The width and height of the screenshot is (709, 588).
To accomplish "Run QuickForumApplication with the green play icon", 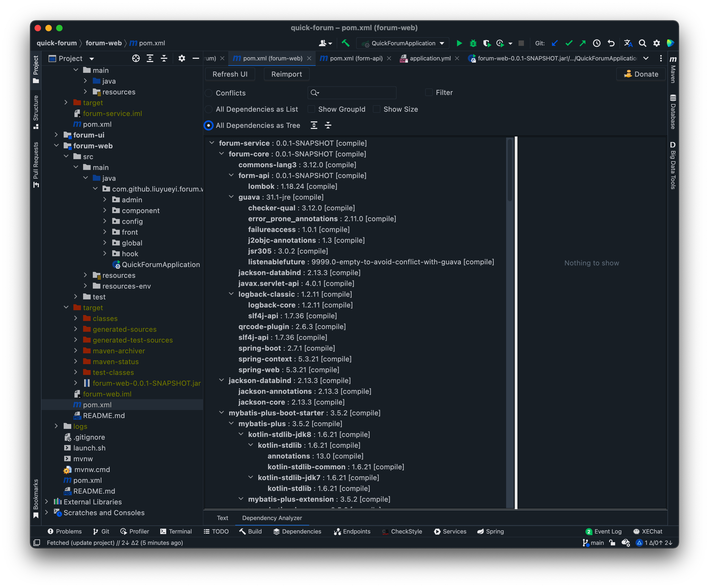I will click(x=459, y=43).
